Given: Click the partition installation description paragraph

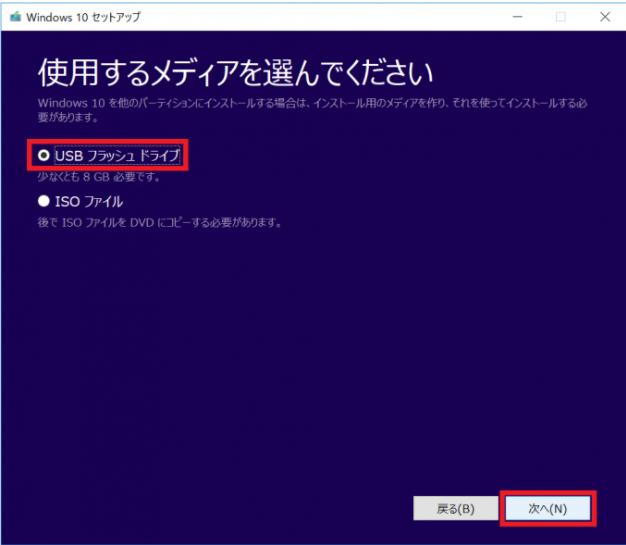Looking at the screenshot, I should [x=313, y=110].
